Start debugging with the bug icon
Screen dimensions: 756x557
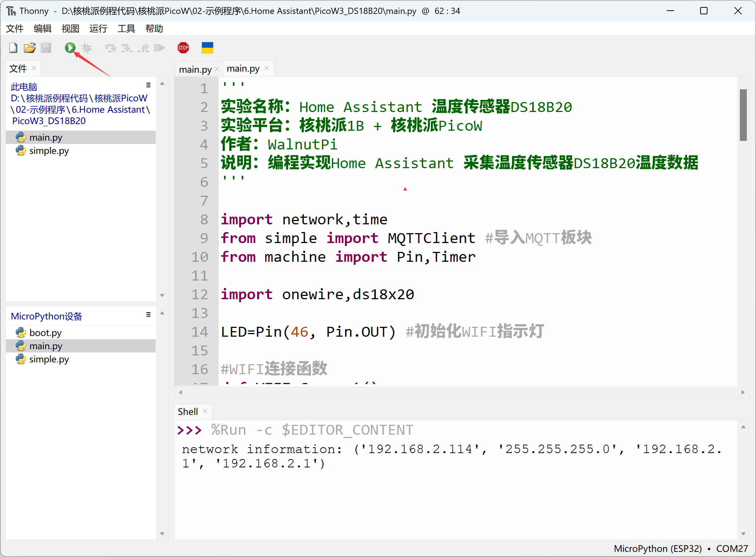point(87,48)
